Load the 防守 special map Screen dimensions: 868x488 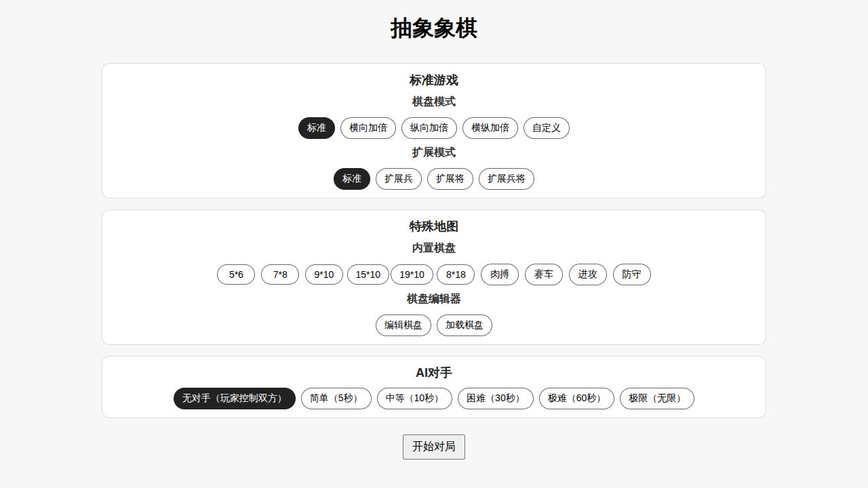coord(632,274)
